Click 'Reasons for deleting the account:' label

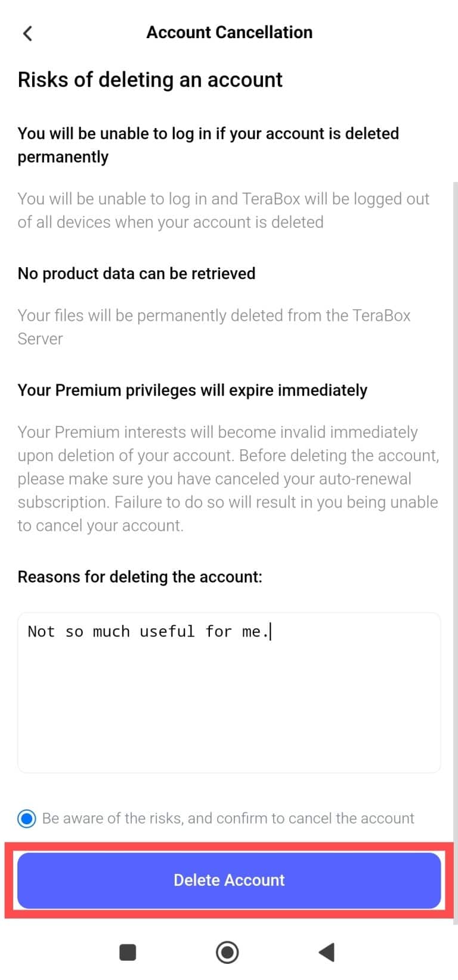[x=140, y=577]
